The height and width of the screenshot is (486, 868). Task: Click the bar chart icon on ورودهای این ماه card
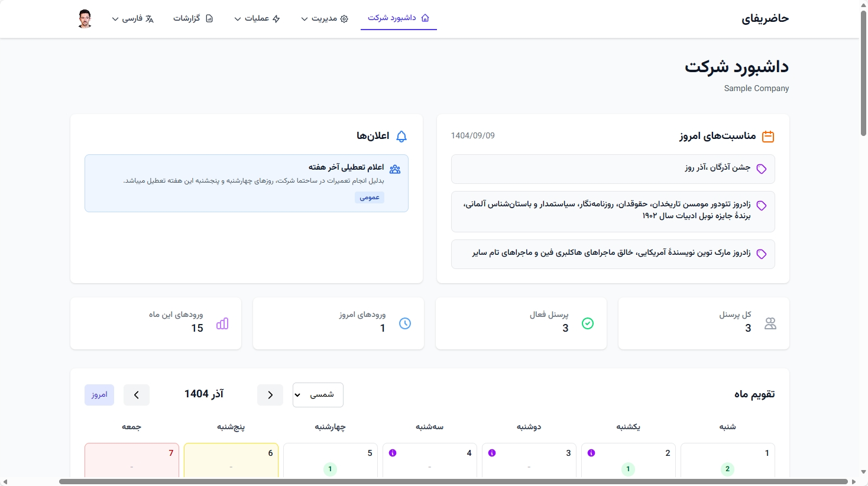click(222, 323)
